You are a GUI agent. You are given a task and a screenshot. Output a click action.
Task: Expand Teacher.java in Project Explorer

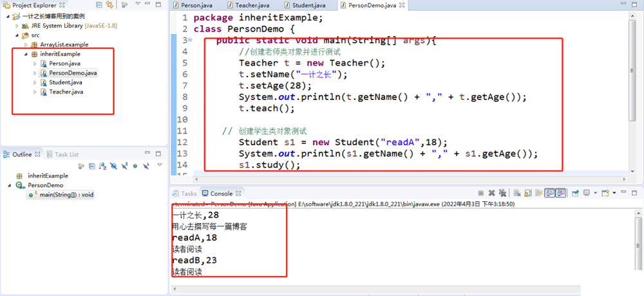pos(35,92)
